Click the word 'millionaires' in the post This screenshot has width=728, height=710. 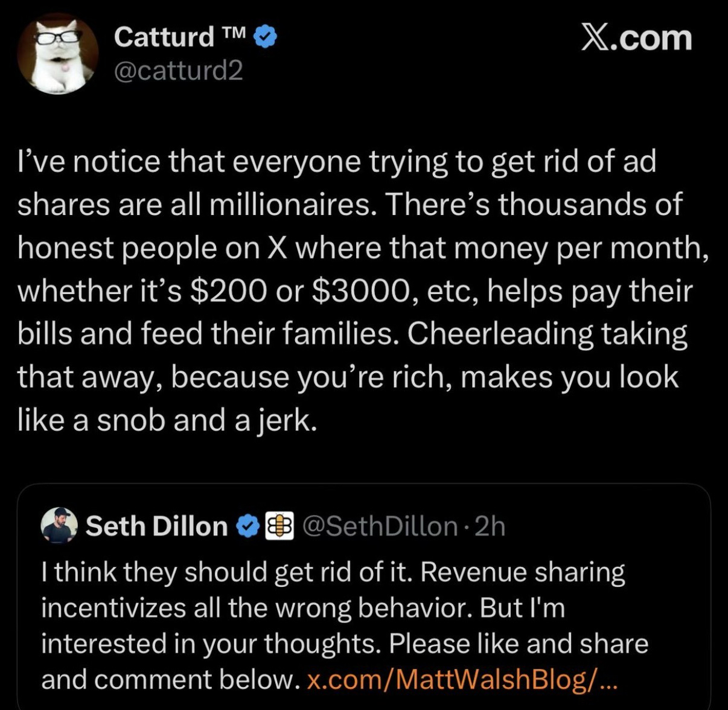289,205
